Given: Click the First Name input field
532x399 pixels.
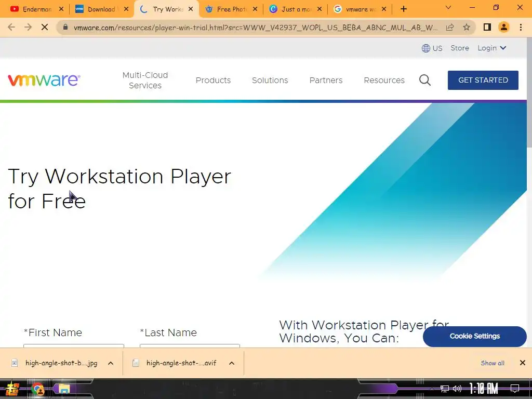Looking at the screenshot, I should coord(74,345).
